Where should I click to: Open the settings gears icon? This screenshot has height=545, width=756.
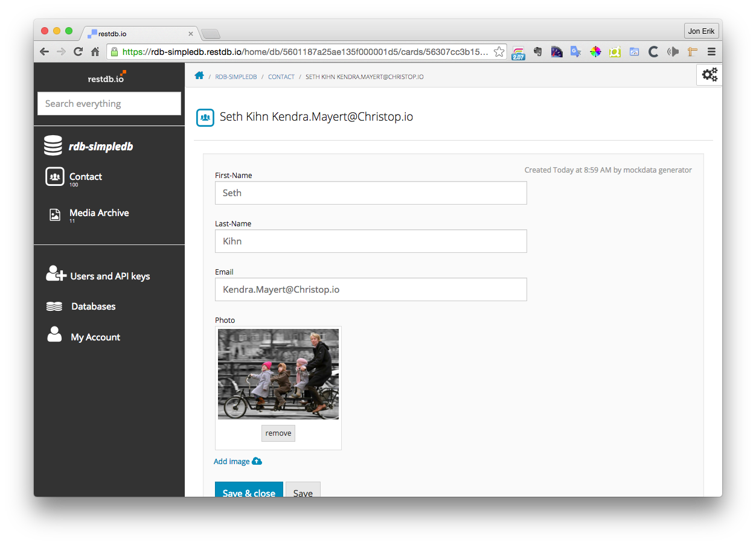point(710,74)
